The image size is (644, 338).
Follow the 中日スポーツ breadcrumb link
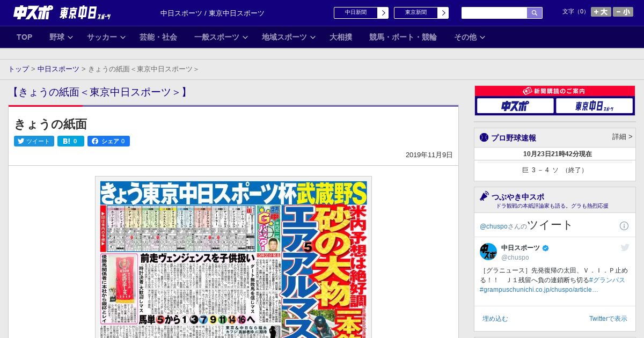[x=58, y=69]
